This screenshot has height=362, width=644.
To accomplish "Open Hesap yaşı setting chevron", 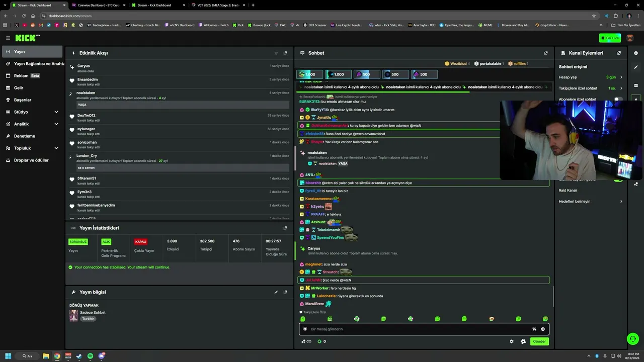I will pyautogui.click(x=621, y=77).
